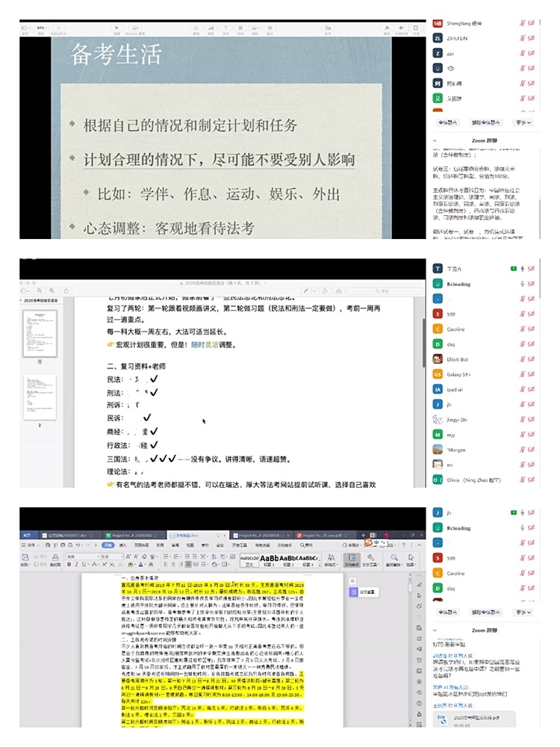Click the Keynote play slideshow button
This screenshot has width=560, height=747.
pos(116,28)
